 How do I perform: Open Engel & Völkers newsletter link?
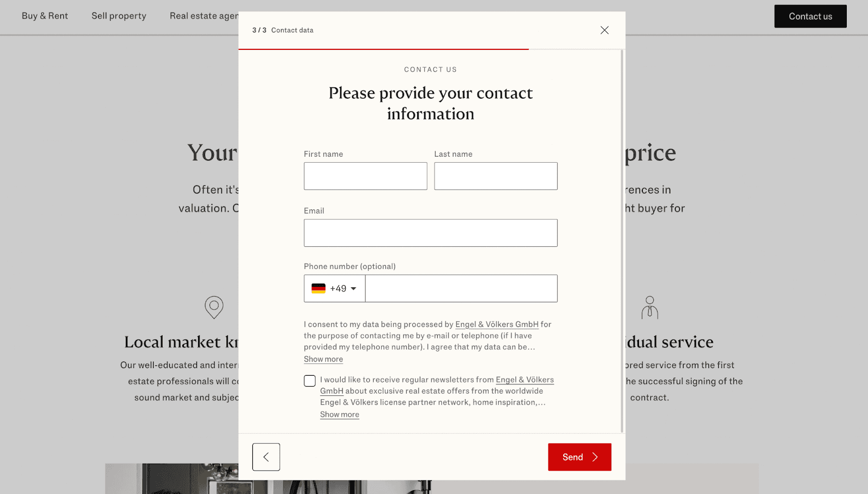point(525,380)
